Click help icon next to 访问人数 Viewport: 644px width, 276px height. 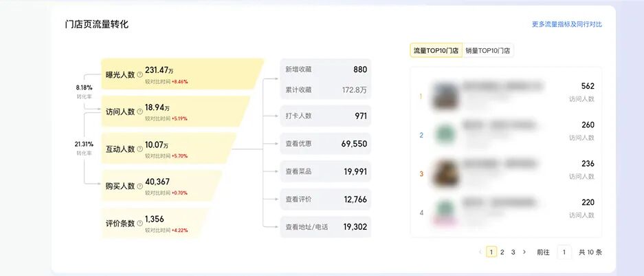pos(140,112)
